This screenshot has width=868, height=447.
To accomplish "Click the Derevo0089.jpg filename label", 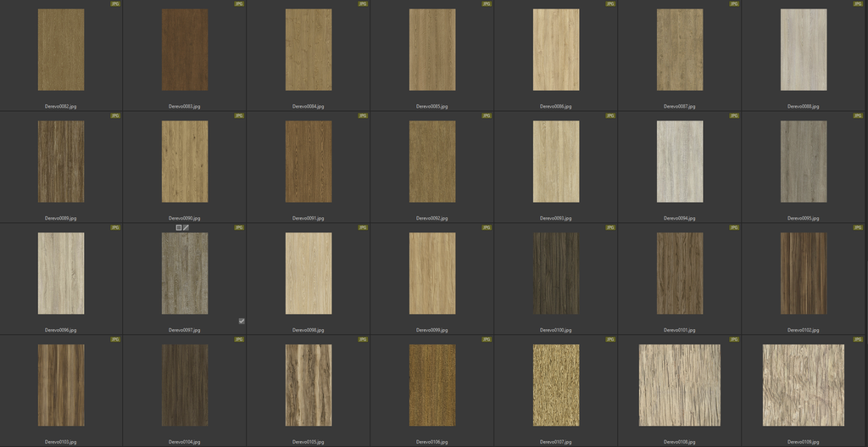I will pyautogui.click(x=61, y=218).
